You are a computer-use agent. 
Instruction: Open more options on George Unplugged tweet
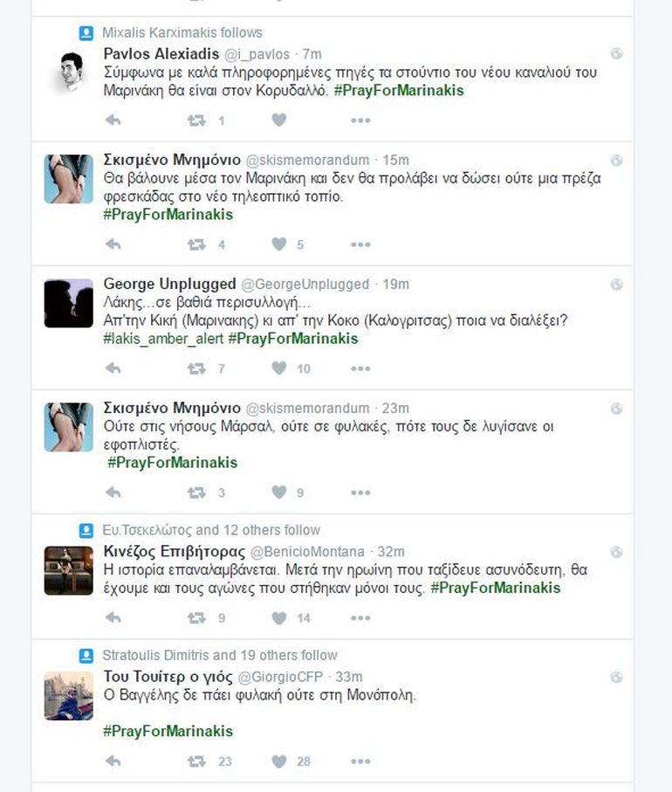360,368
